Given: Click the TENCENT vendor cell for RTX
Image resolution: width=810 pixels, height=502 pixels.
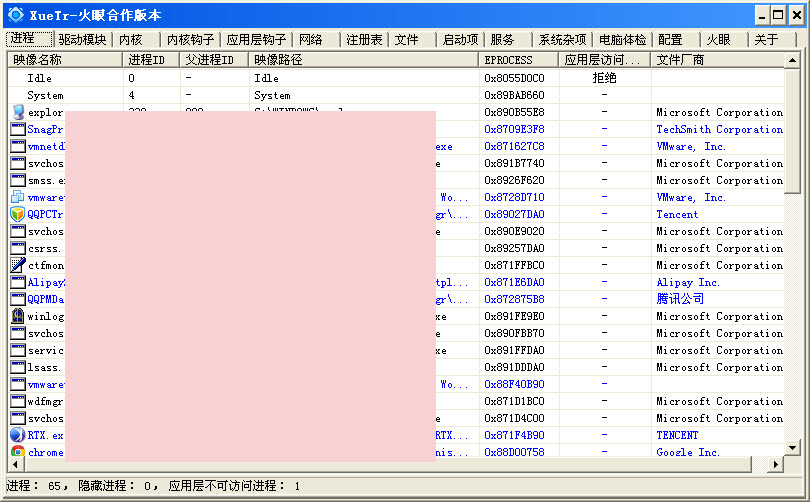Looking at the screenshot, I should pyautogui.click(x=677, y=435).
